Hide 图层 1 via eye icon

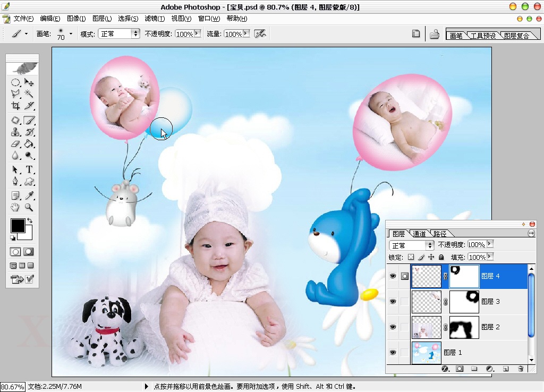tap(393, 353)
